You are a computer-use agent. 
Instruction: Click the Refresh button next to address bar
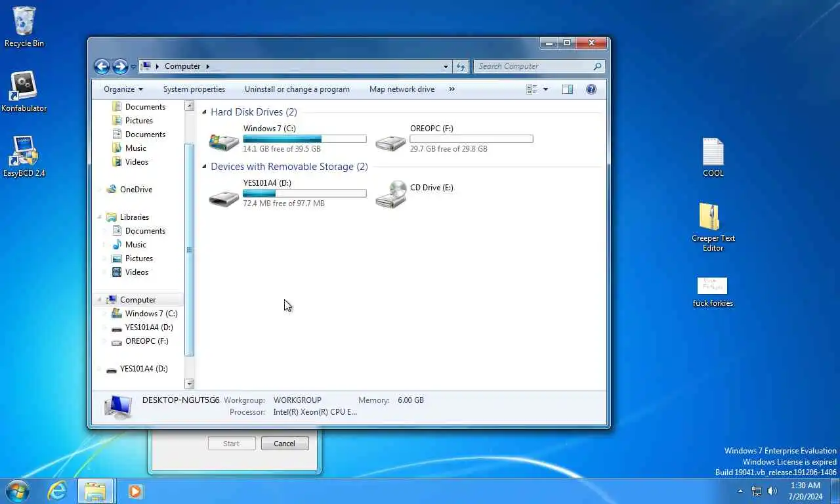click(461, 66)
